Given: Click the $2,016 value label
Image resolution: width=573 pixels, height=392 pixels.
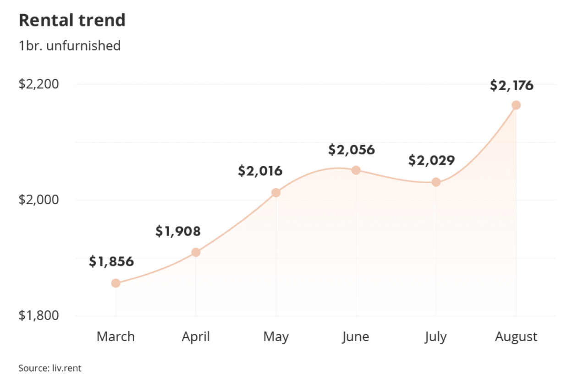Looking at the screenshot, I should 260,171.
